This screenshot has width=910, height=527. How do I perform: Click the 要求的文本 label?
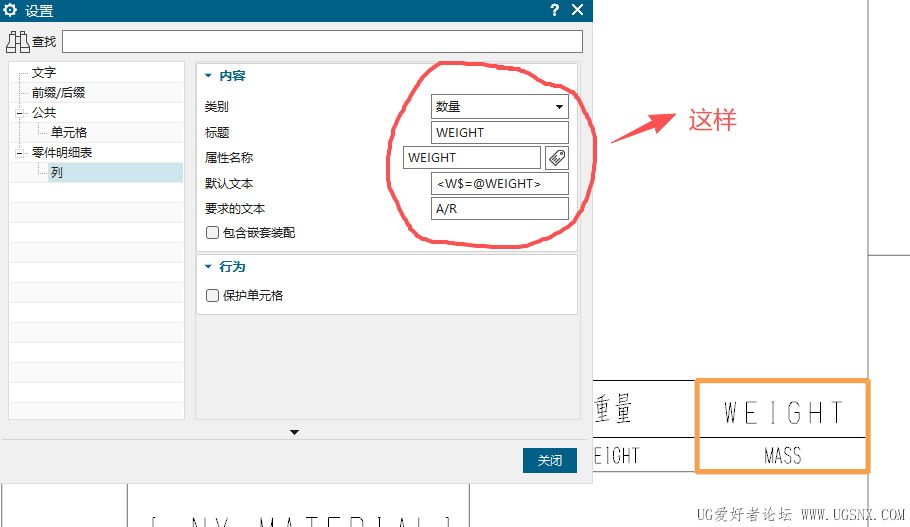234,208
